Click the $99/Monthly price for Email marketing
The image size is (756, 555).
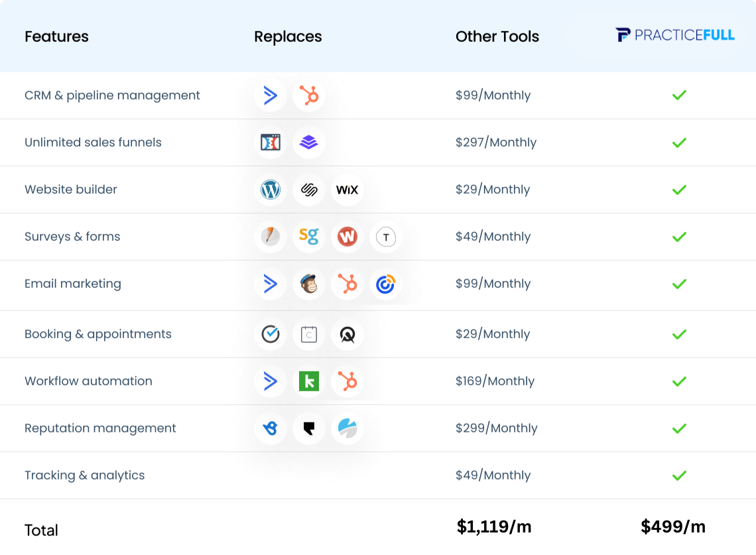pyautogui.click(x=493, y=284)
